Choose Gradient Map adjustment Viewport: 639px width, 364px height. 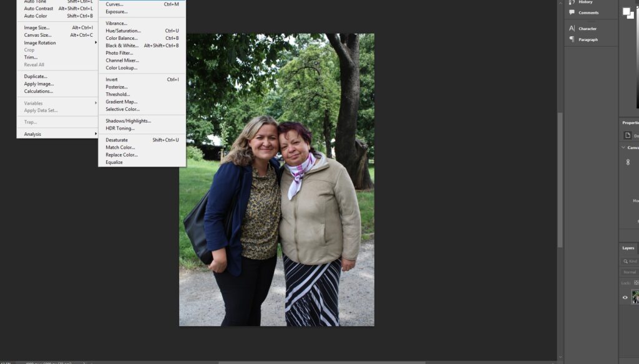tap(142, 102)
